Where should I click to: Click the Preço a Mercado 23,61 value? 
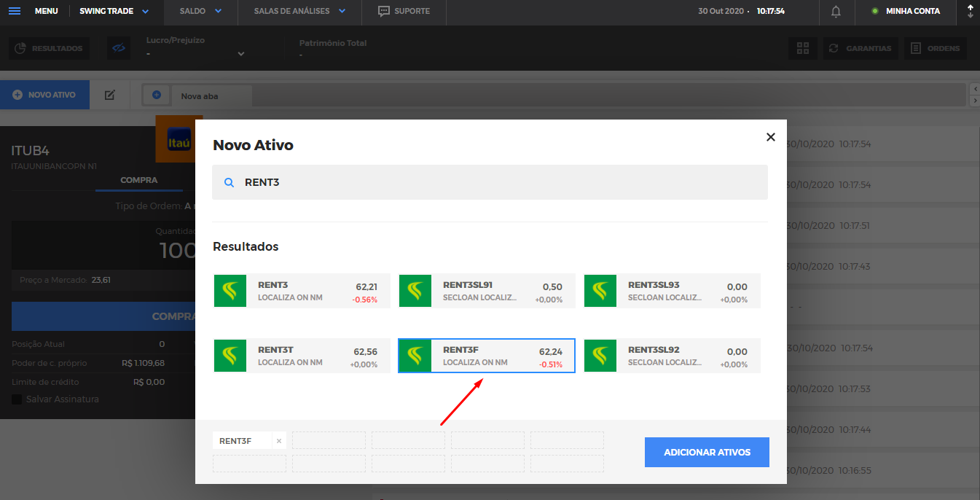point(101,280)
